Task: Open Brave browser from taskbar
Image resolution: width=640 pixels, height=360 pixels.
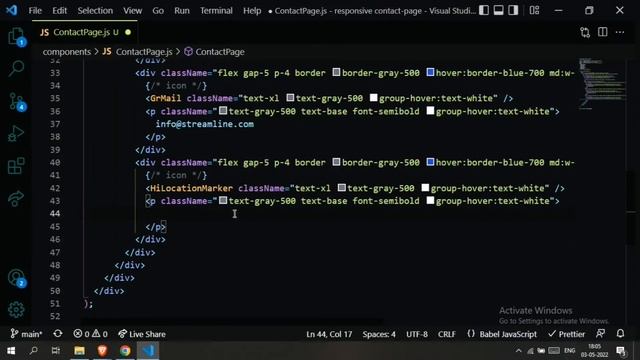Action: 102,351
